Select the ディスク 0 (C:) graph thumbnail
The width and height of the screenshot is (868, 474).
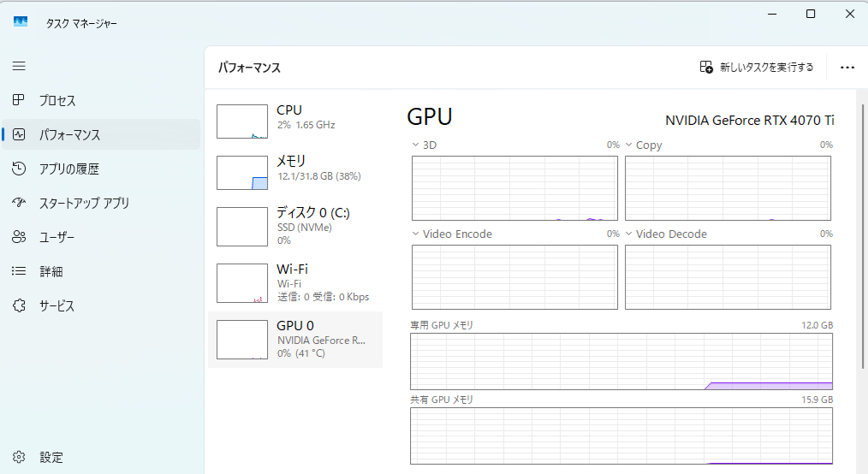(x=242, y=227)
